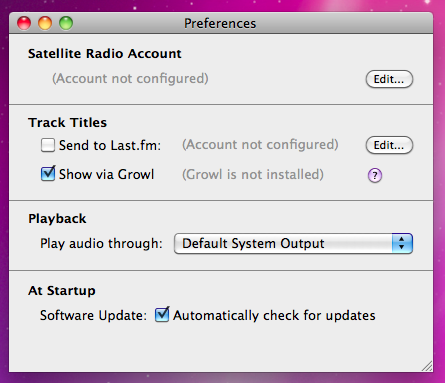Click the Growl is not installed text

coord(253,174)
